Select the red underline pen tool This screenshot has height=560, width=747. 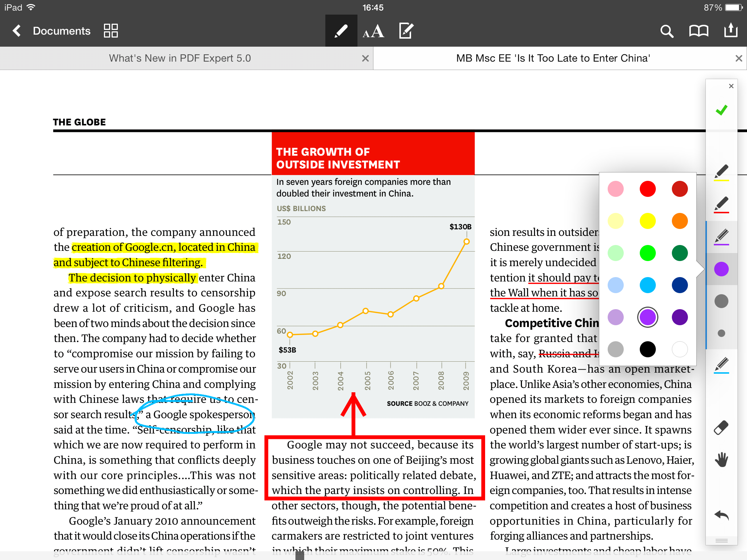[721, 205]
